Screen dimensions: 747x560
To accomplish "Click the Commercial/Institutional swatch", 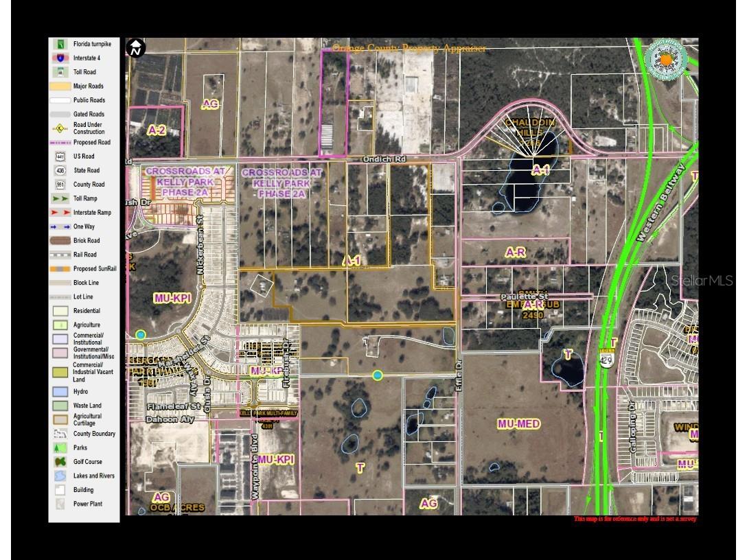I will click(60, 339).
